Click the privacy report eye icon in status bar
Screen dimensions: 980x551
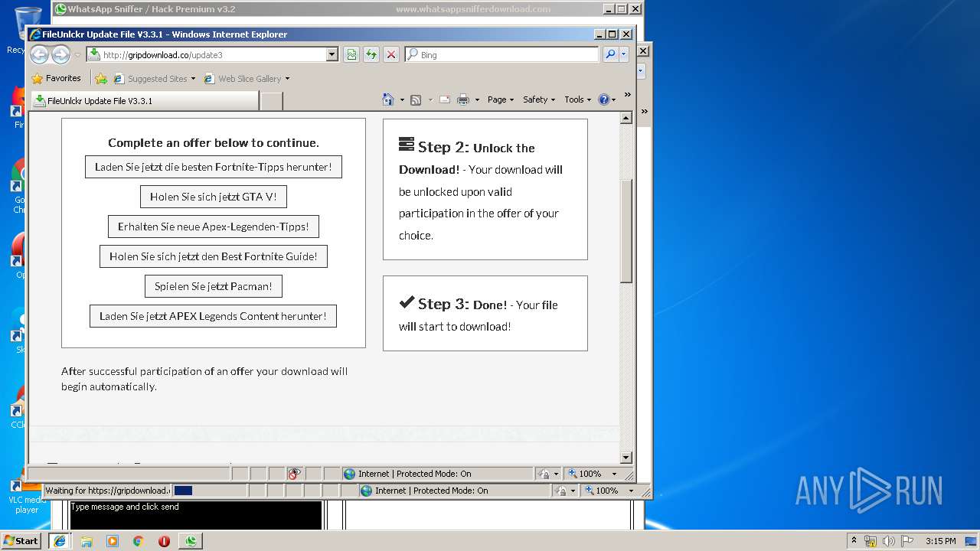295,474
